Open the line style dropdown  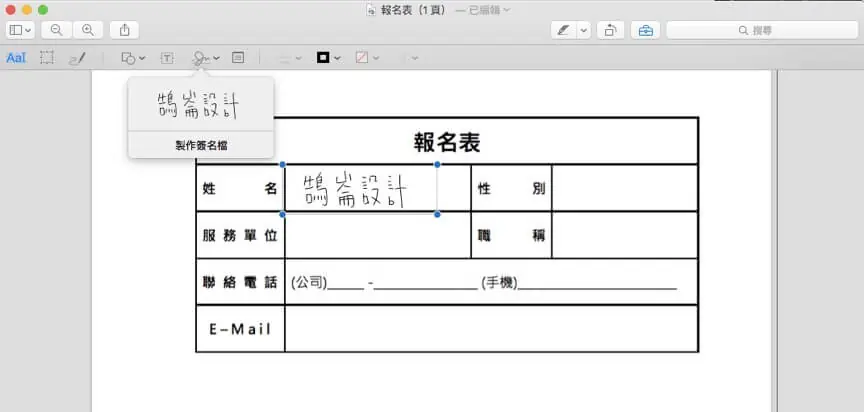coord(289,58)
